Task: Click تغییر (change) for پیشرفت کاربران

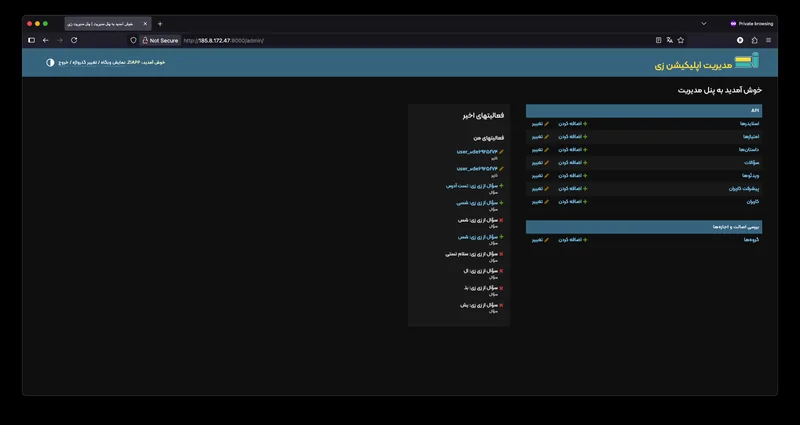Action: pyautogui.click(x=540, y=189)
